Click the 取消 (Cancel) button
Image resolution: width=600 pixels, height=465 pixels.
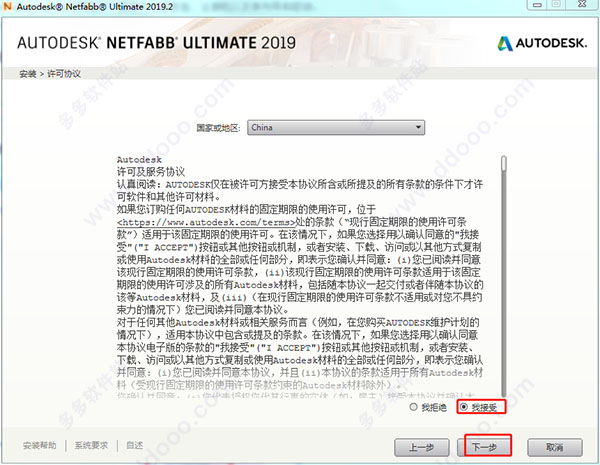coord(555,447)
